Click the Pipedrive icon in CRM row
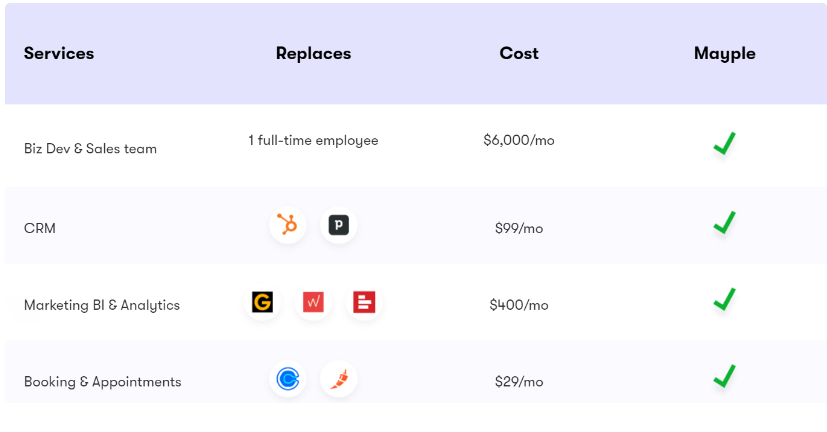 [339, 225]
